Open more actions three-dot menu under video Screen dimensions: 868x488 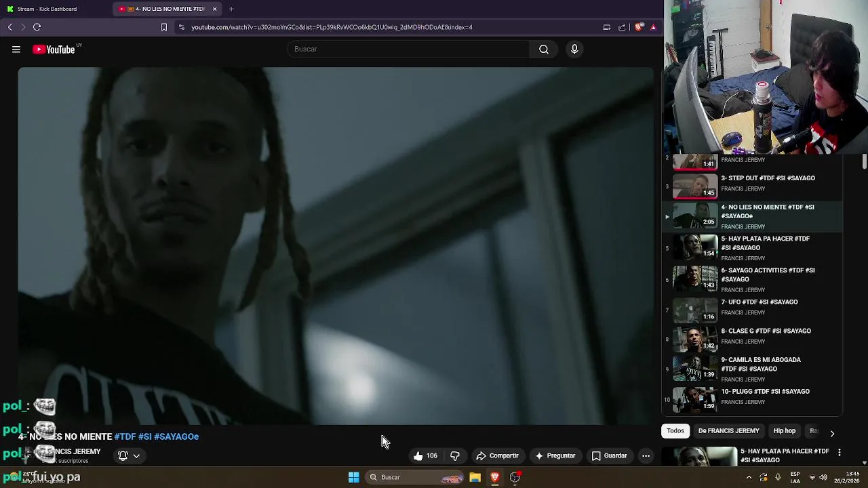tap(646, 455)
